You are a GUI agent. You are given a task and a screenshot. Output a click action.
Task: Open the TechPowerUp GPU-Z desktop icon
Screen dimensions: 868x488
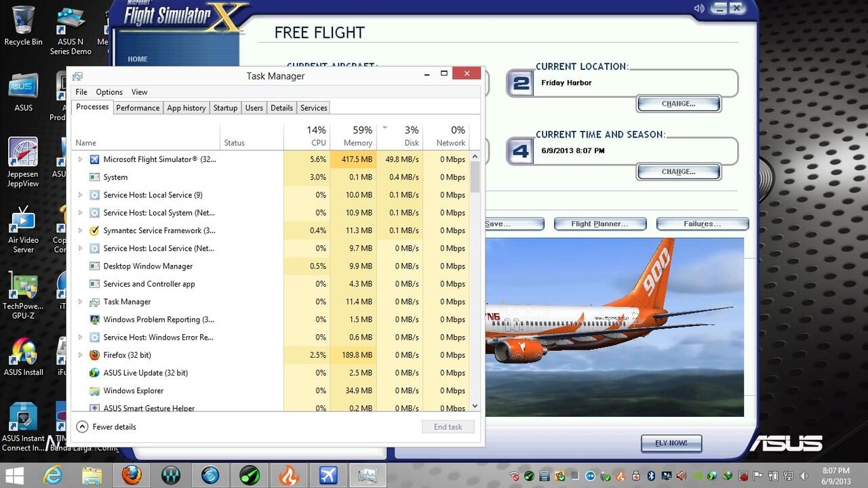[23, 293]
